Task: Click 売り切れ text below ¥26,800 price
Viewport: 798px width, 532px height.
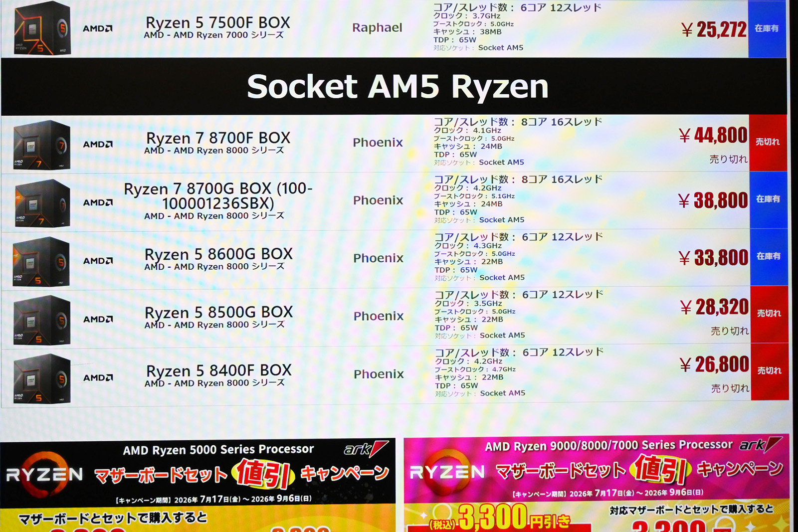Action: pos(730,388)
